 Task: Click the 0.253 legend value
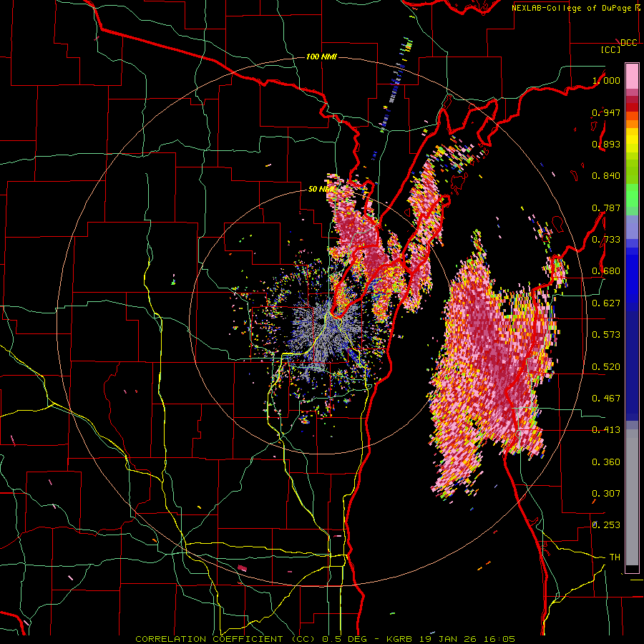click(606, 525)
